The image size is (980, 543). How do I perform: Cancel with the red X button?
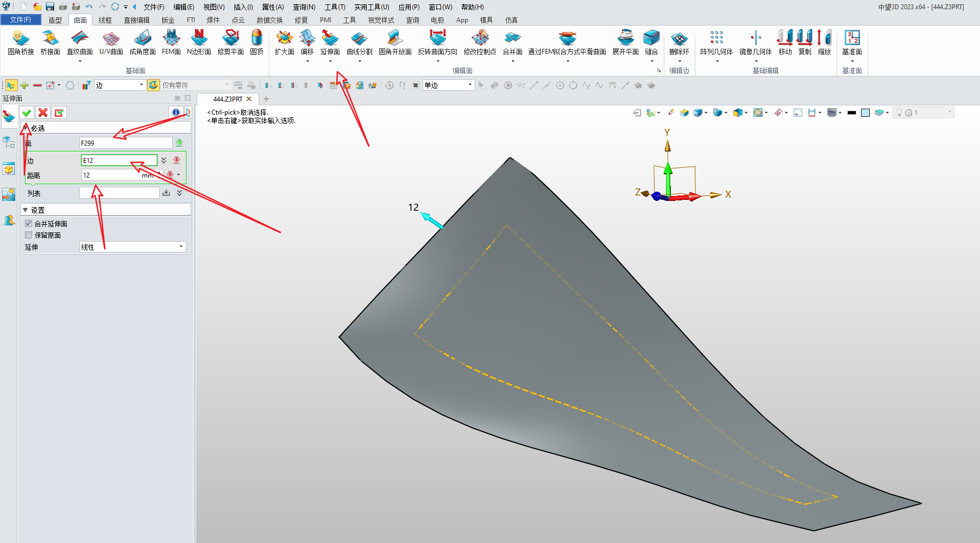[x=43, y=112]
